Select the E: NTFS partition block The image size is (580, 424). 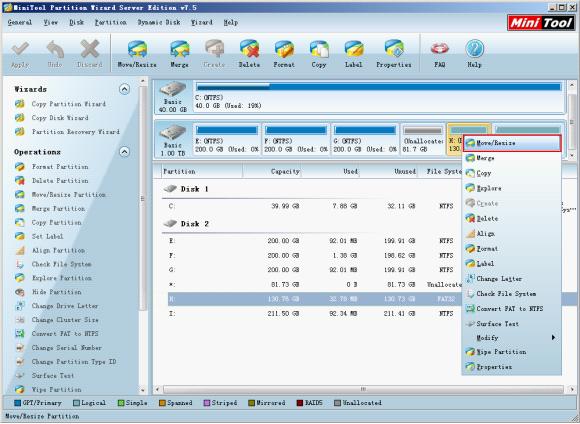tap(226, 139)
